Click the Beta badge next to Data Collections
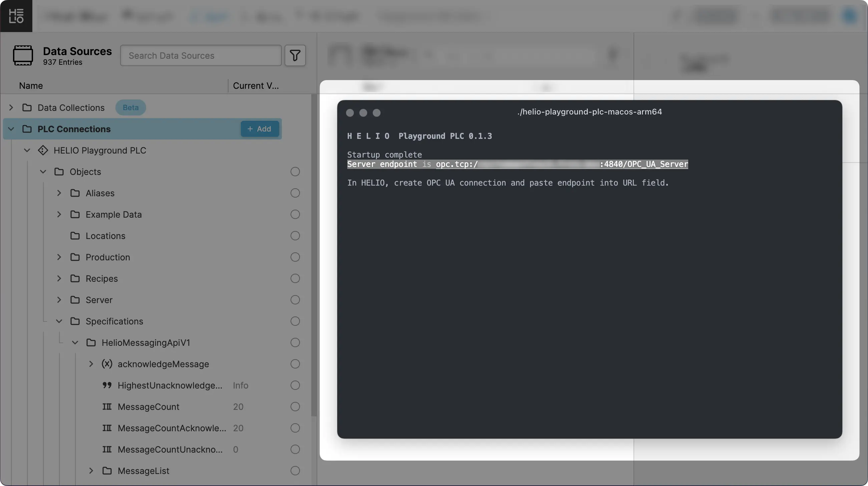Image resolution: width=868 pixels, height=486 pixels. (130, 107)
